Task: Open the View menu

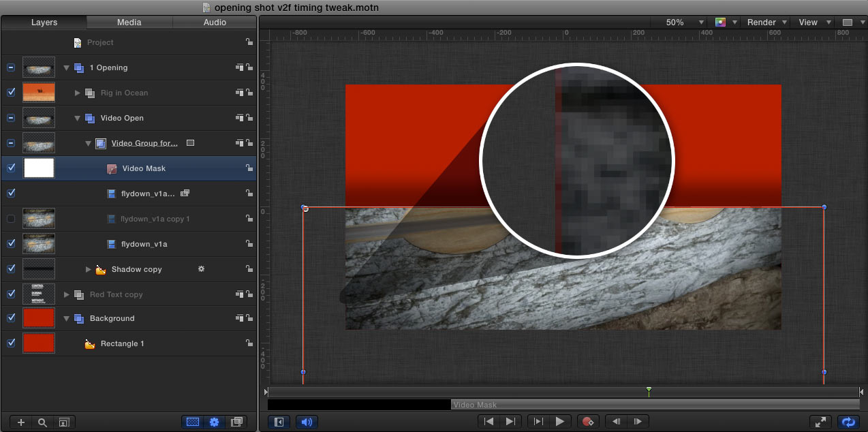Action: pyautogui.click(x=813, y=22)
